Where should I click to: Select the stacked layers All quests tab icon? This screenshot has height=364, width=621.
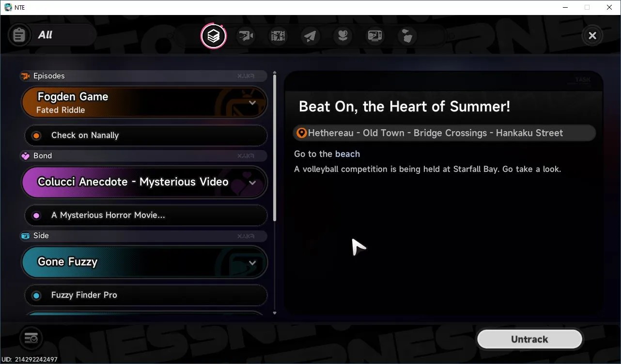pyautogui.click(x=214, y=36)
